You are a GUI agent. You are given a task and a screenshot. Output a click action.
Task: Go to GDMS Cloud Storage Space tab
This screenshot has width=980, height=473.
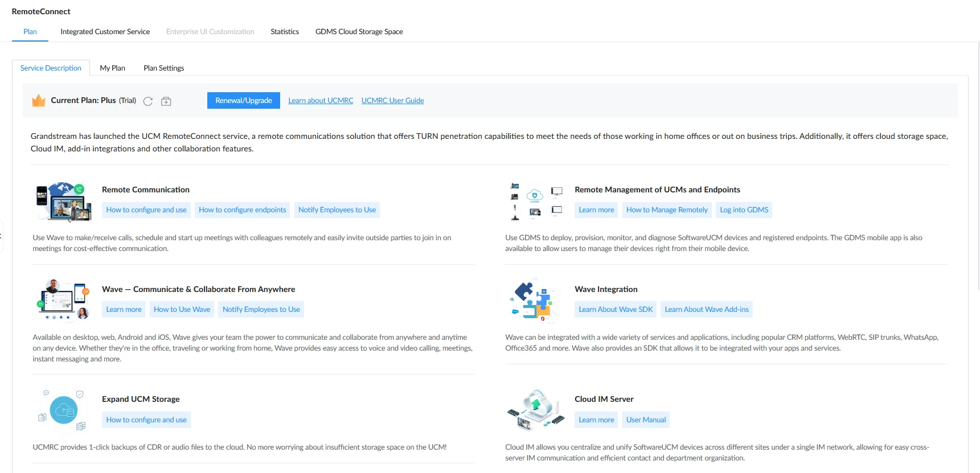click(x=359, y=32)
